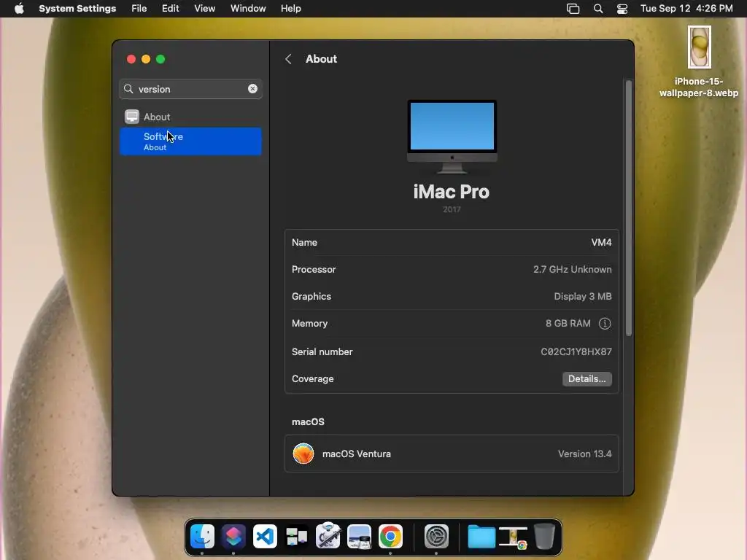Viewport: 747px width, 560px height.
Task: Click the date and time in menu bar
Action: pos(686,9)
